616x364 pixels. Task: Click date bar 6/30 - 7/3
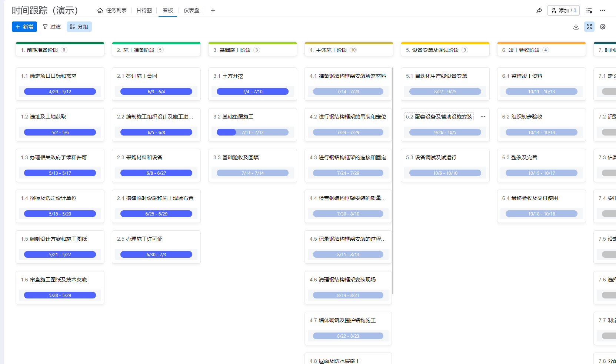[156, 254]
